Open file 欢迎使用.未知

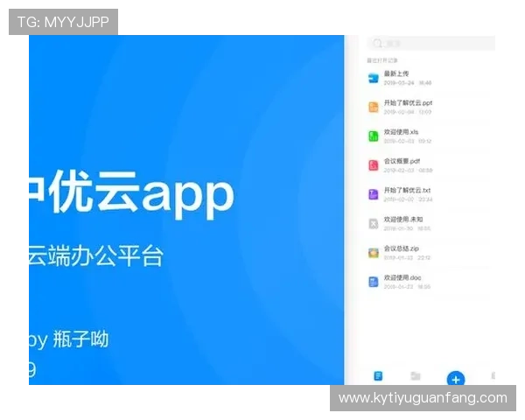[x=430, y=224]
